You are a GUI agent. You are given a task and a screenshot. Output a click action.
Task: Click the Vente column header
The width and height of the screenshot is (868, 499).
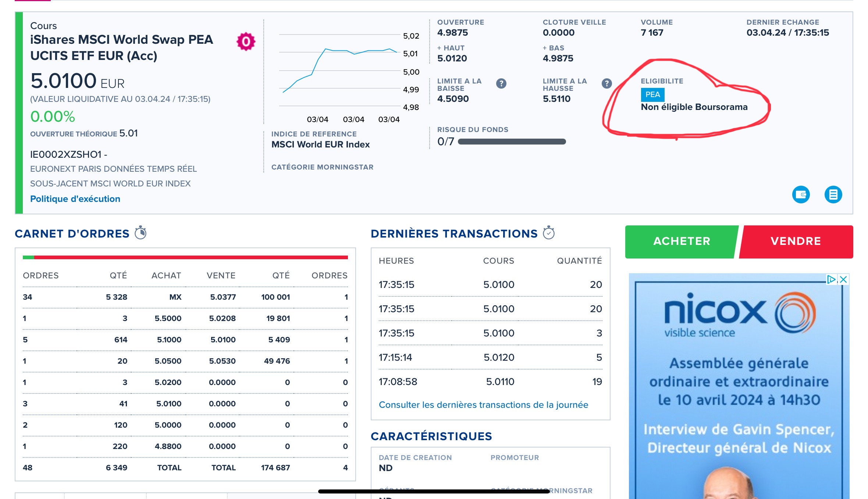tap(221, 275)
